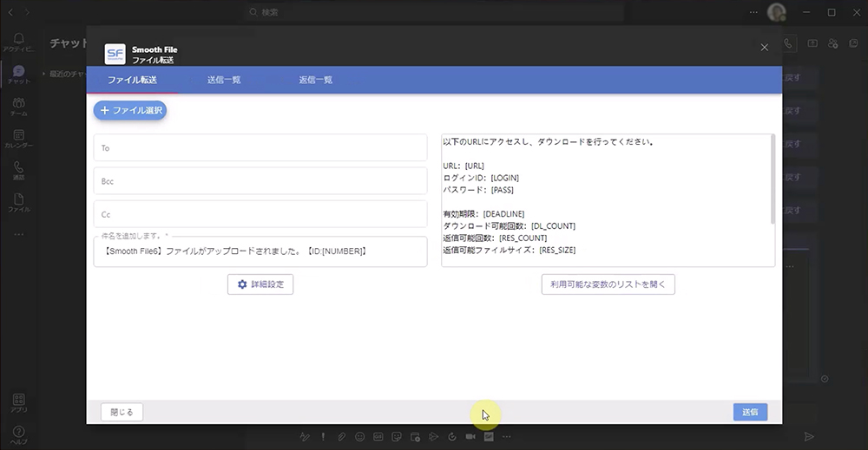This screenshot has height=450, width=868.
Task: Click the Smooth File app icon in compose bar
Action: tap(489, 437)
